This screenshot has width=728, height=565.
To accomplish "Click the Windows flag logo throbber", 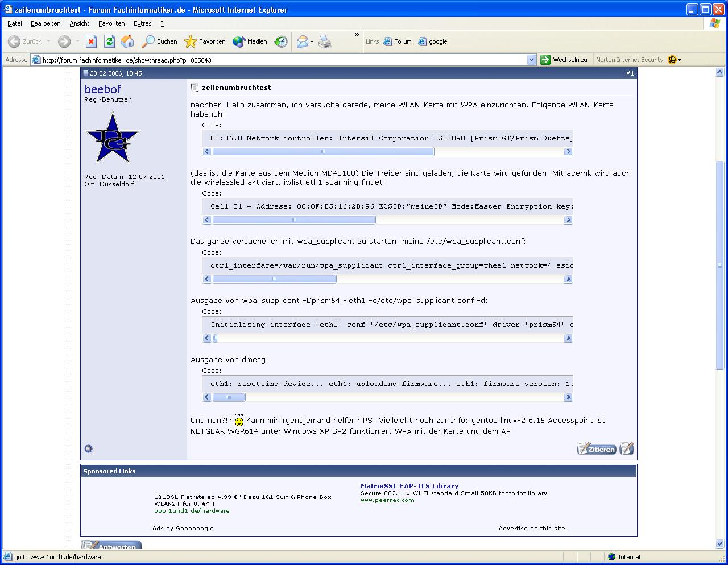I will pyautogui.click(x=715, y=23).
